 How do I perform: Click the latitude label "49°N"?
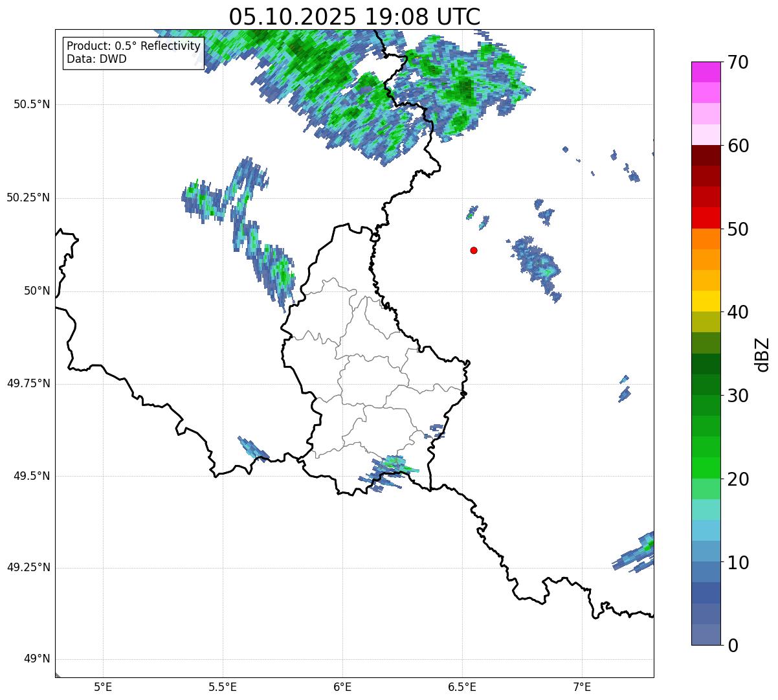tap(37, 659)
